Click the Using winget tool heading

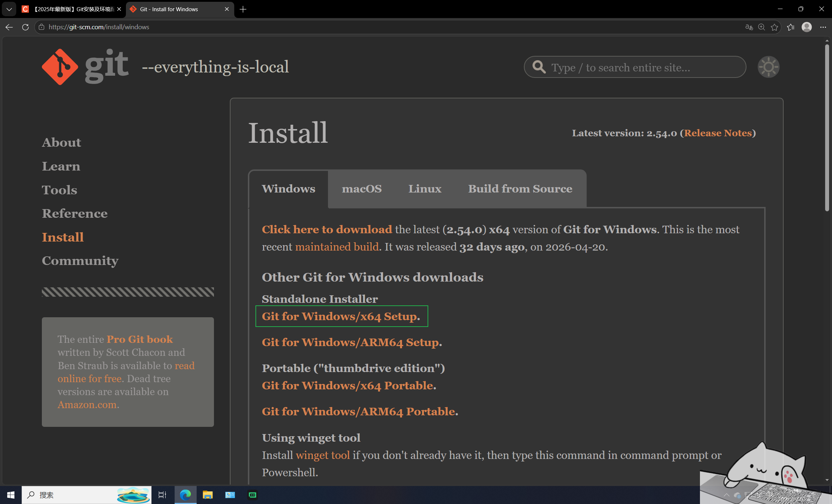311,438
